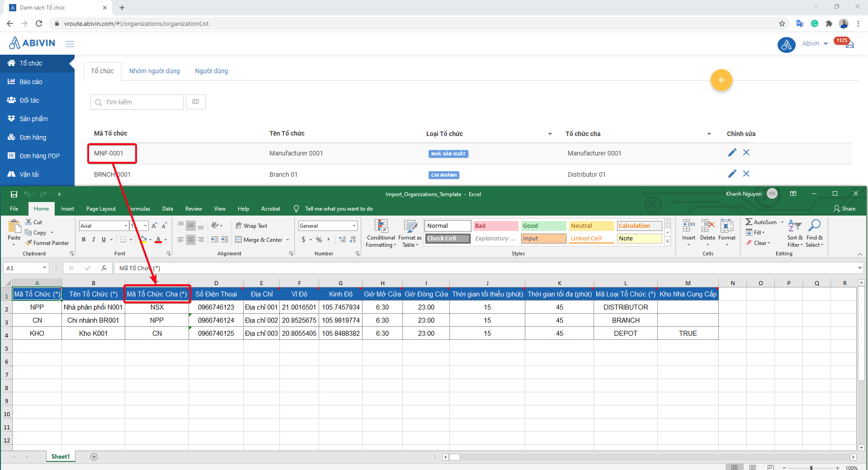Viewport: 868px width, 470px height.
Task: Open the Excel File menu
Action: (14, 209)
